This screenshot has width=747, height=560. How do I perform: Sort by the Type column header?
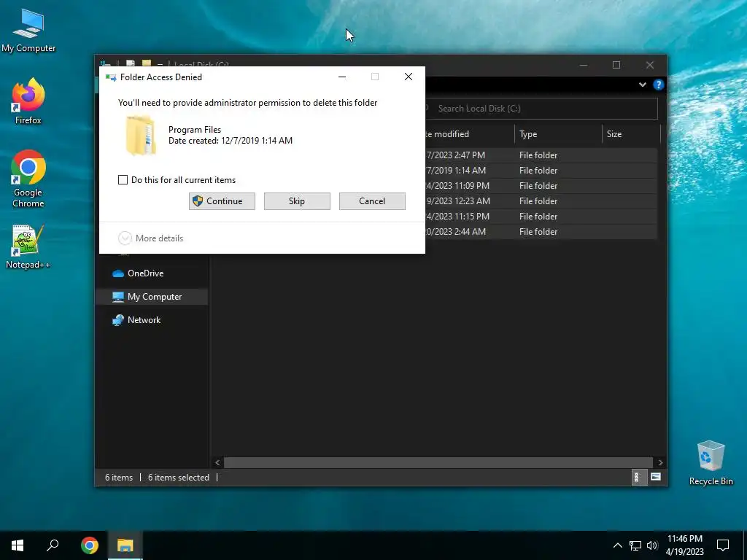click(x=558, y=134)
